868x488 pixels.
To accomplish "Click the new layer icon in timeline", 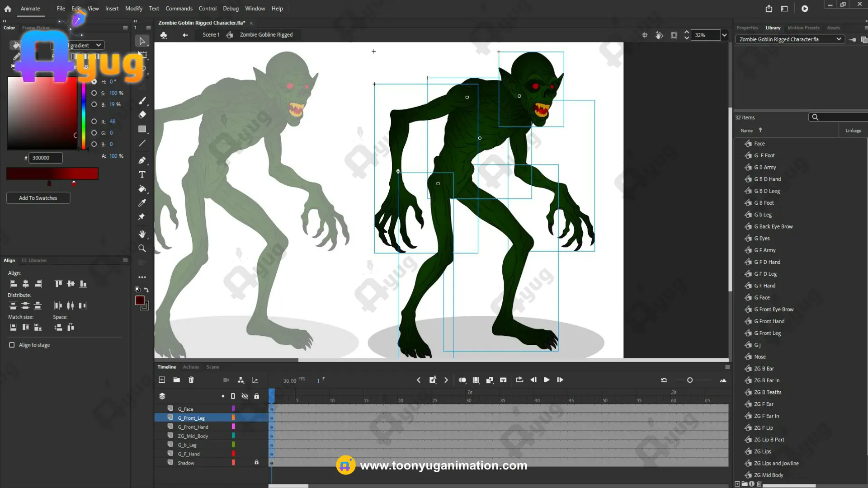I will (162, 380).
